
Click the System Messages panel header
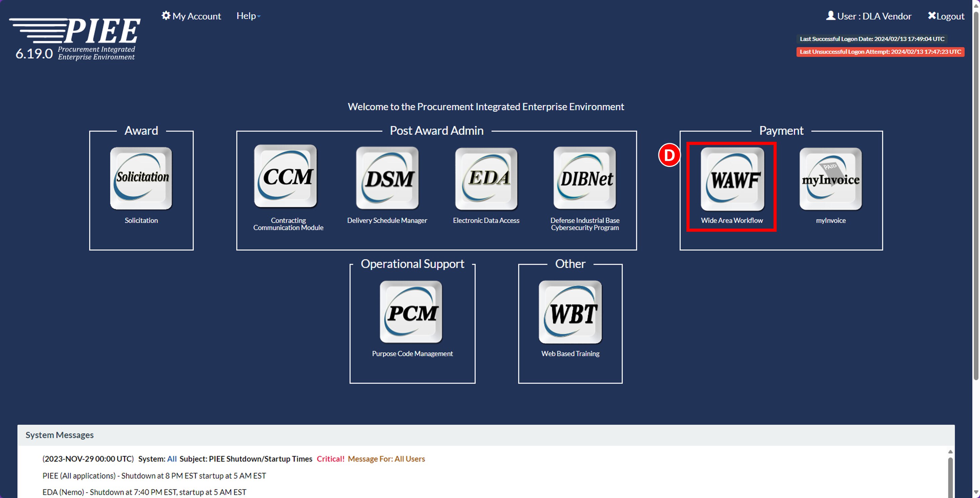point(486,435)
